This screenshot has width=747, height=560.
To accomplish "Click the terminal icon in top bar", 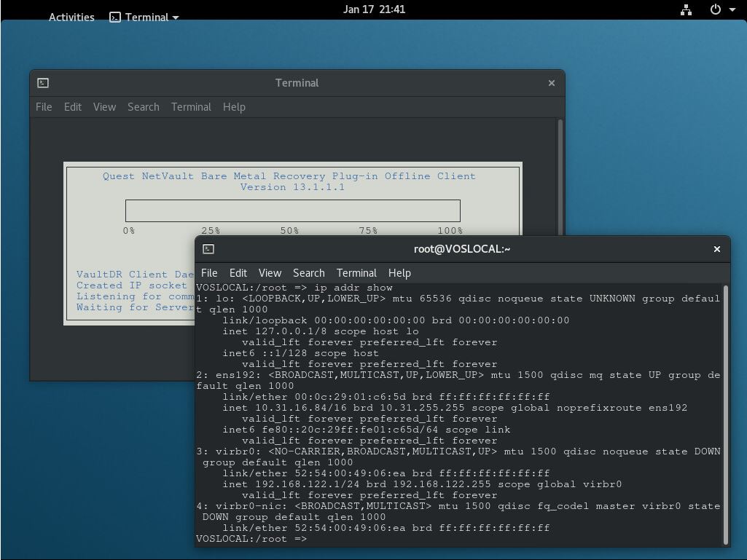I will point(115,17).
